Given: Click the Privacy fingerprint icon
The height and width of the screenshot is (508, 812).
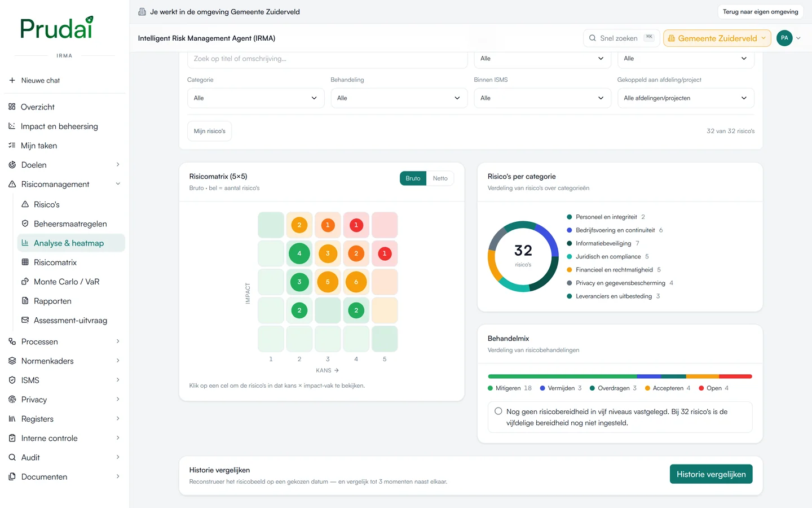Looking at the screenshot, I should pos(12,399).
